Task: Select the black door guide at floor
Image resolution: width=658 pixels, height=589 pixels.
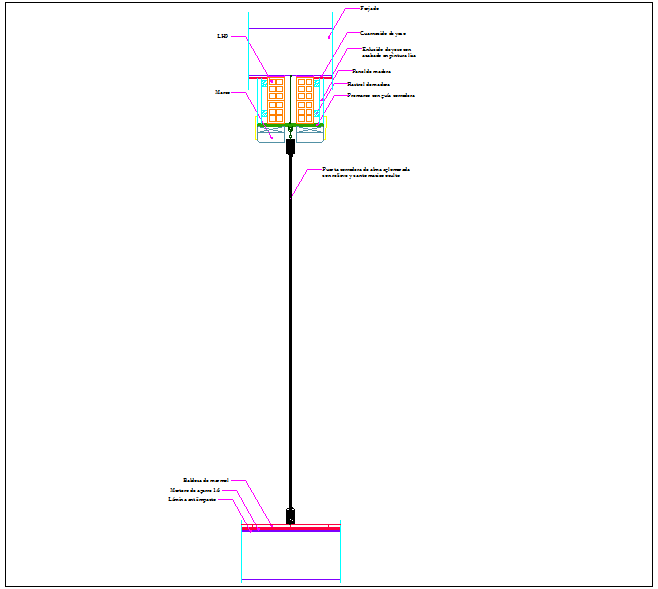Action: coord(290,517)
